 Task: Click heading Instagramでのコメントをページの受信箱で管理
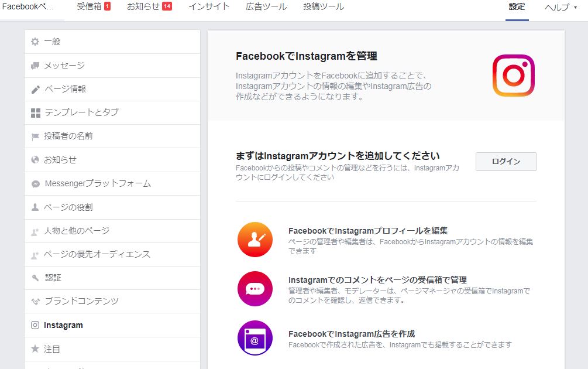(377, 280)
